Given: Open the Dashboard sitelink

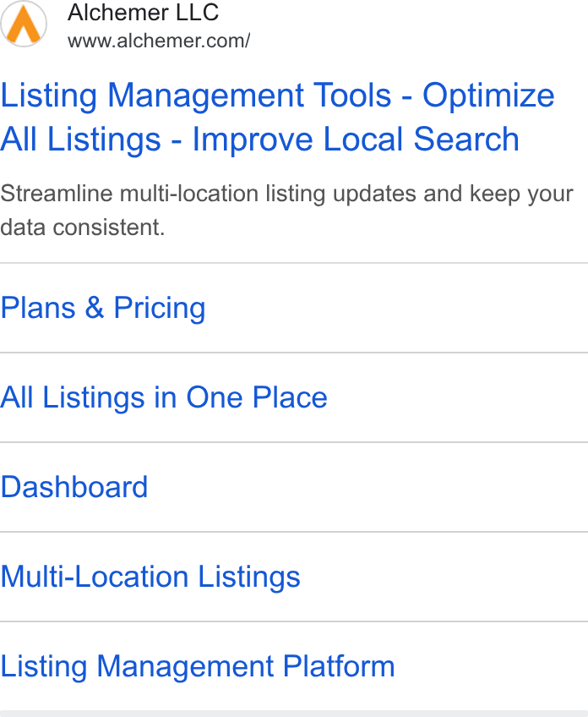Looking at the screenshot, I should 74,486.
